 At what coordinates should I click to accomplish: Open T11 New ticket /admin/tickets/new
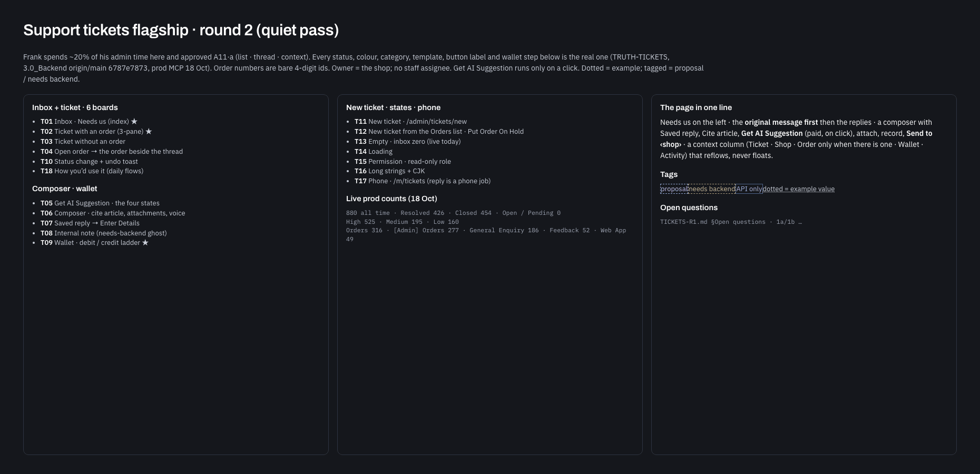410,122
